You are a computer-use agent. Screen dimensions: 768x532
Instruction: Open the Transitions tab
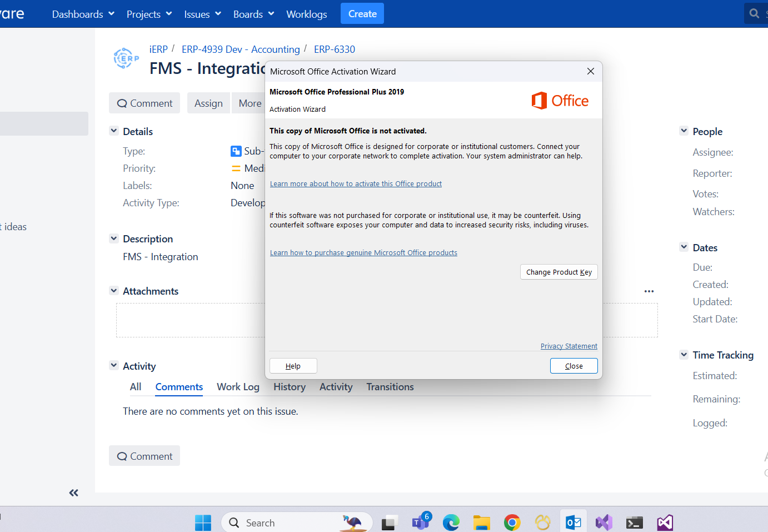390,387
